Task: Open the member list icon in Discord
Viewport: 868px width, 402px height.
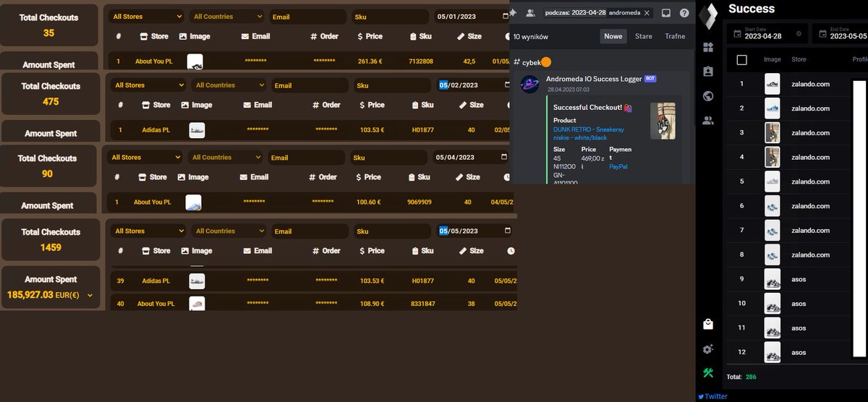Action: pos(530,12)
